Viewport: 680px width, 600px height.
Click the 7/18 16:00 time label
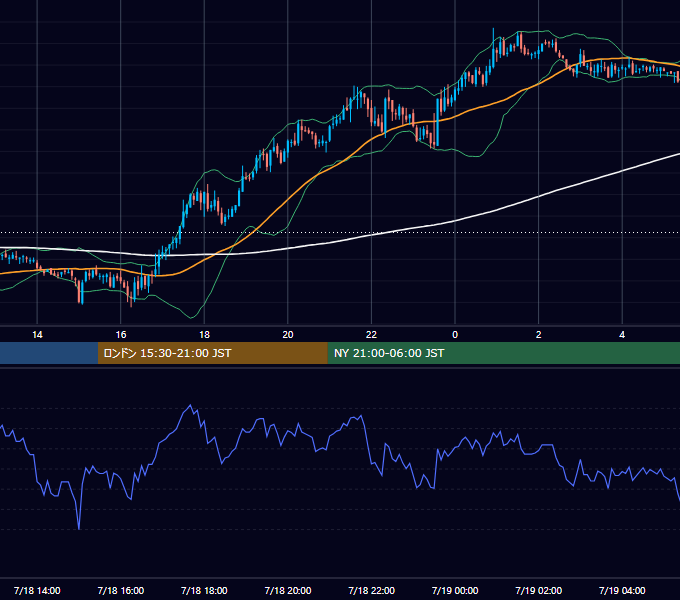click(121, 590)
